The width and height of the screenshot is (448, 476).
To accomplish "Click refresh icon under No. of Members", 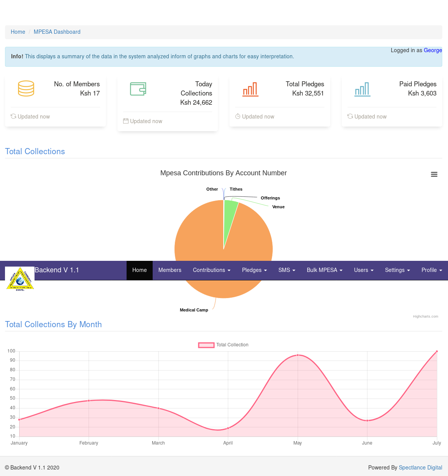I will click(13, 116).
